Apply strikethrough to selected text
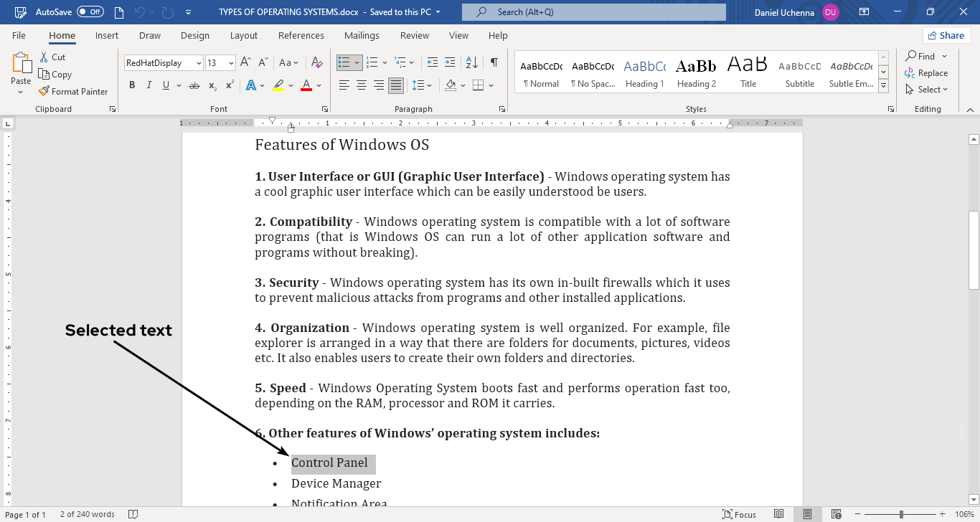Viewport: 980px width, 522px height. click(x=194, y=85)
